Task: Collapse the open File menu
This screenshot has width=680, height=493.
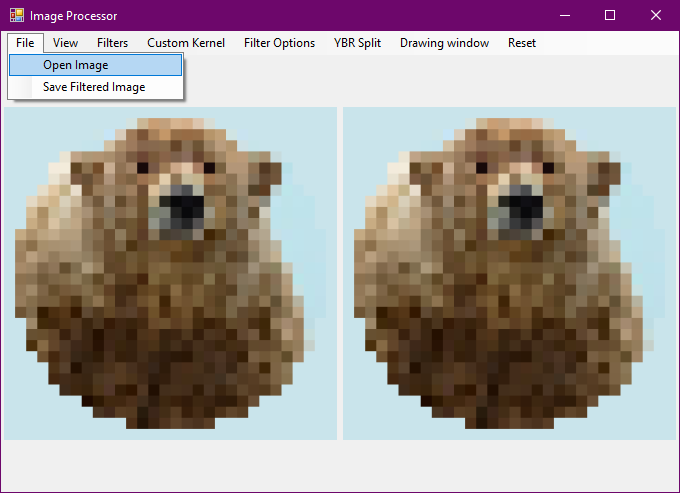Action: pos(25,43)
